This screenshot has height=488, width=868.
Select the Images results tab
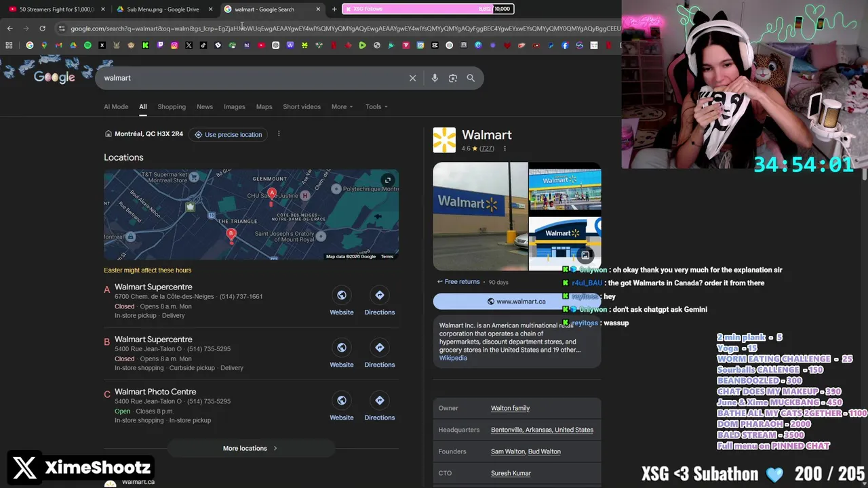point(235,106)
